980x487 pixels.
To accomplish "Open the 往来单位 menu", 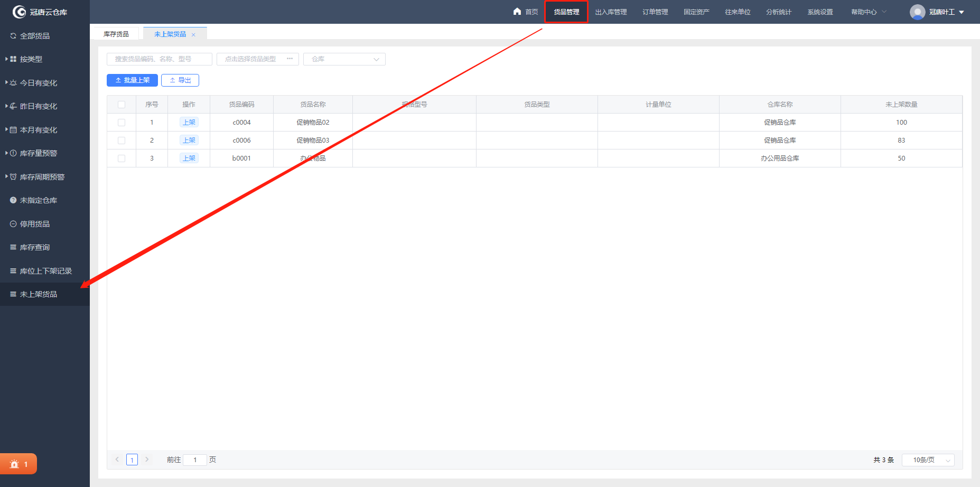I will tap(738, 12).
